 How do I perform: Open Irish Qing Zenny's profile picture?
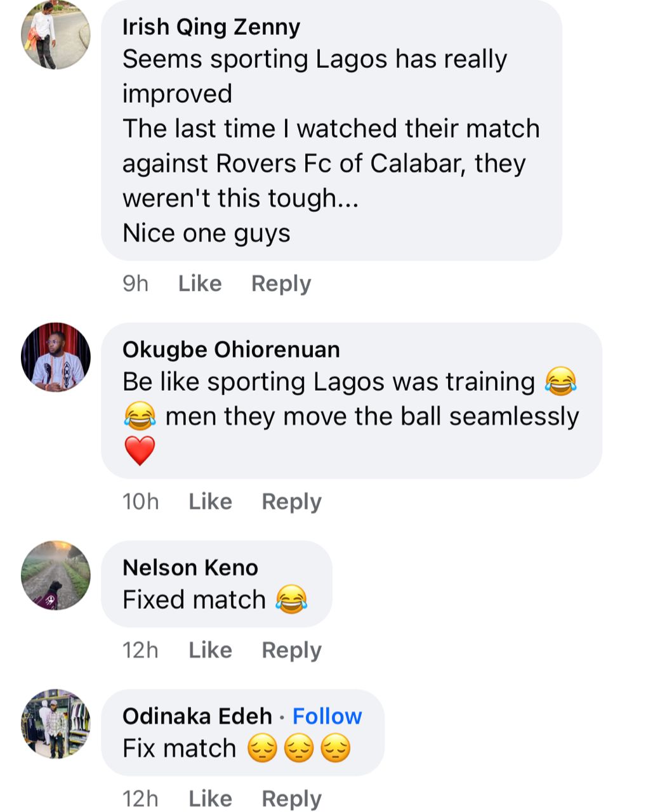tap(56, 35)
